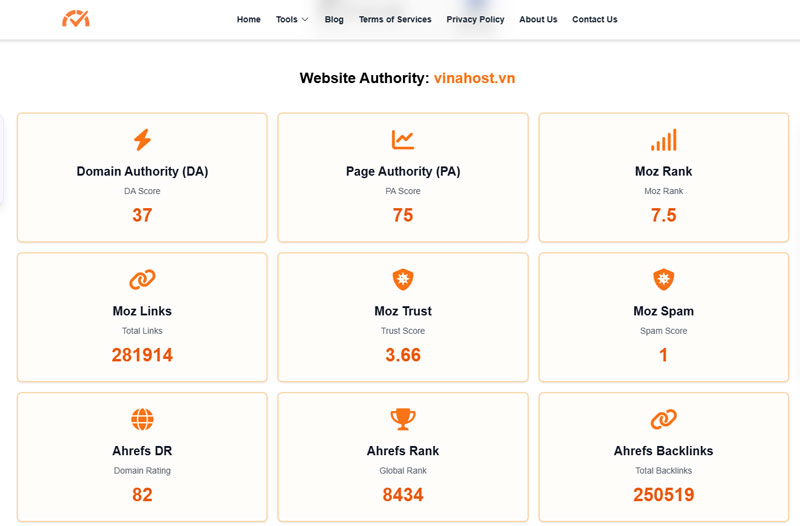Image resolution: width=800 pixels, height=526 pixels.
Task: Click the signal bars Moz Rank icon
Action: pos(664,140)
